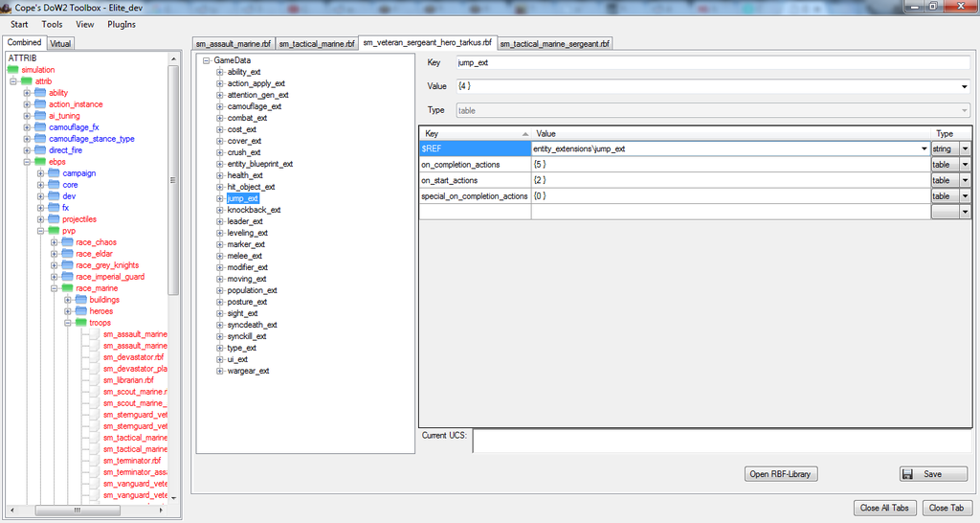Expand the wargear_ext tree node
Screen dimensions: 980x523
click(x=219, y=371)
